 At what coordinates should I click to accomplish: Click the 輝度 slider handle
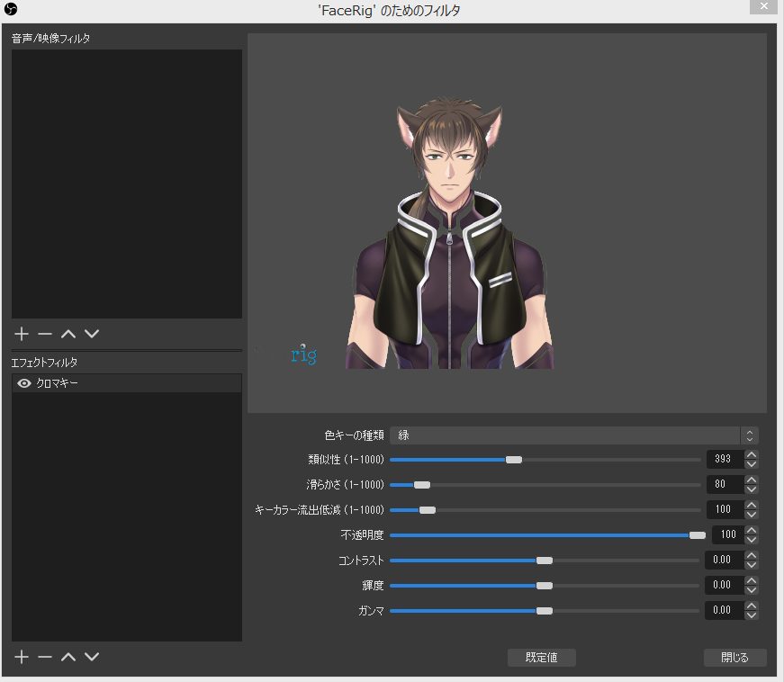[545, 586]
